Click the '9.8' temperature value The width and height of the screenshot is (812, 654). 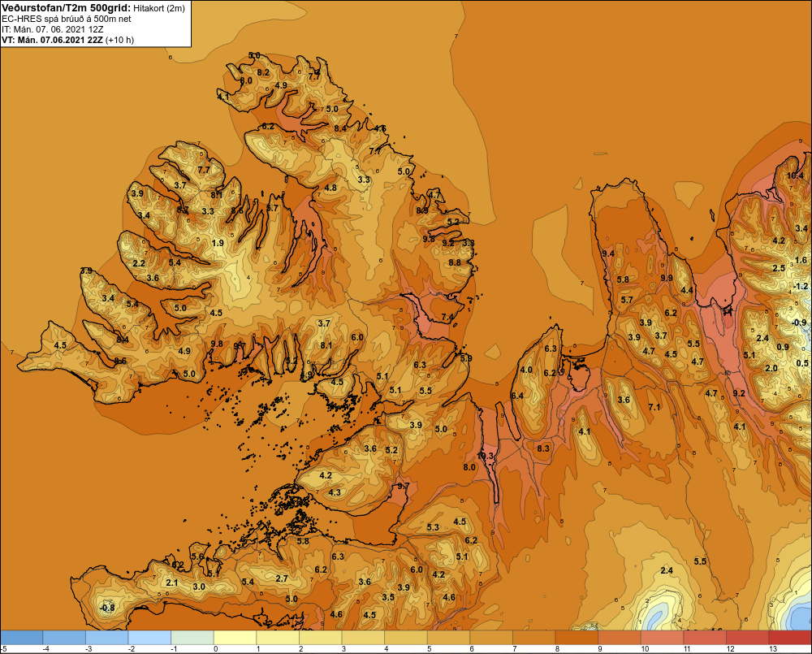(x=217, y=344)
